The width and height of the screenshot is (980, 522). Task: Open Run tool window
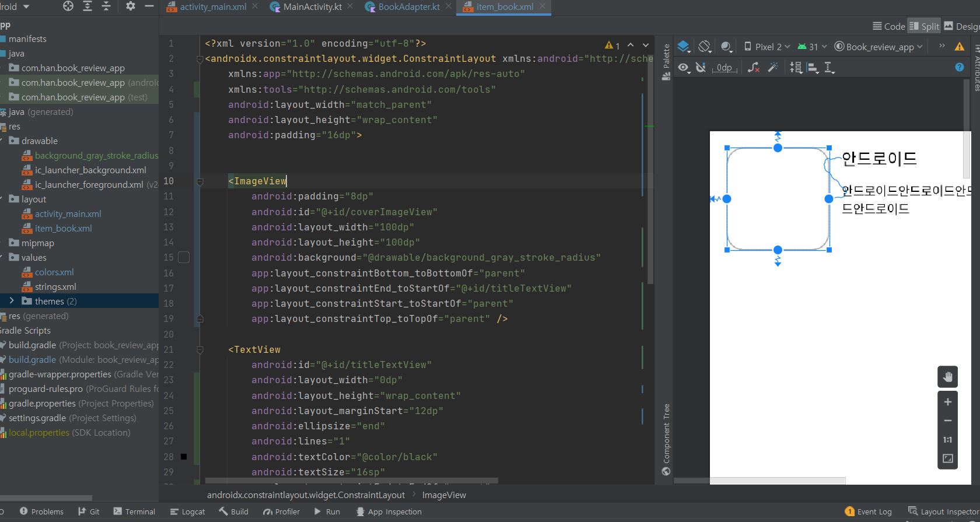tap(327, 512)
